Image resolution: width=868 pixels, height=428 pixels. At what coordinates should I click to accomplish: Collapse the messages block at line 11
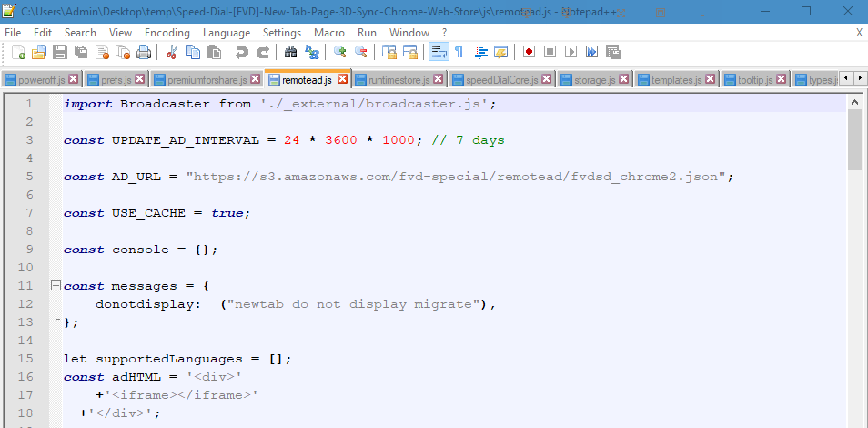point(56,285)
